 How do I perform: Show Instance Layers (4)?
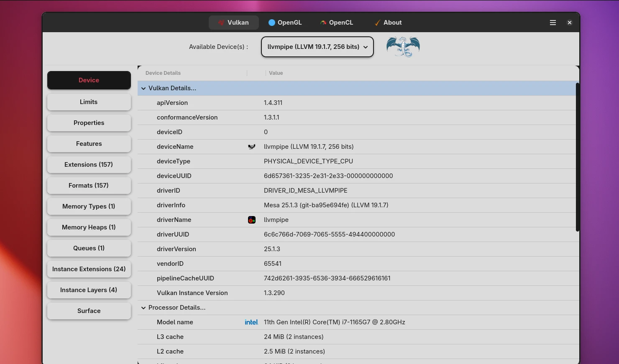coord(89,290)
